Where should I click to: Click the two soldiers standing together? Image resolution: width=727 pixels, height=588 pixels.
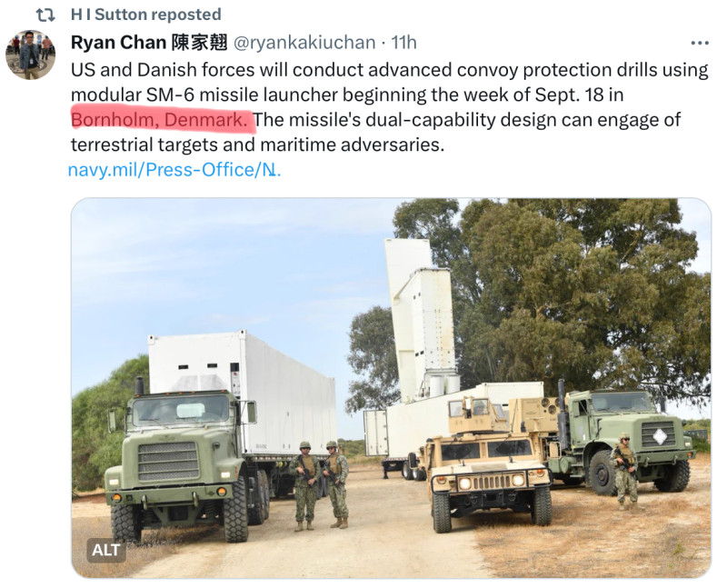point(320,485)
